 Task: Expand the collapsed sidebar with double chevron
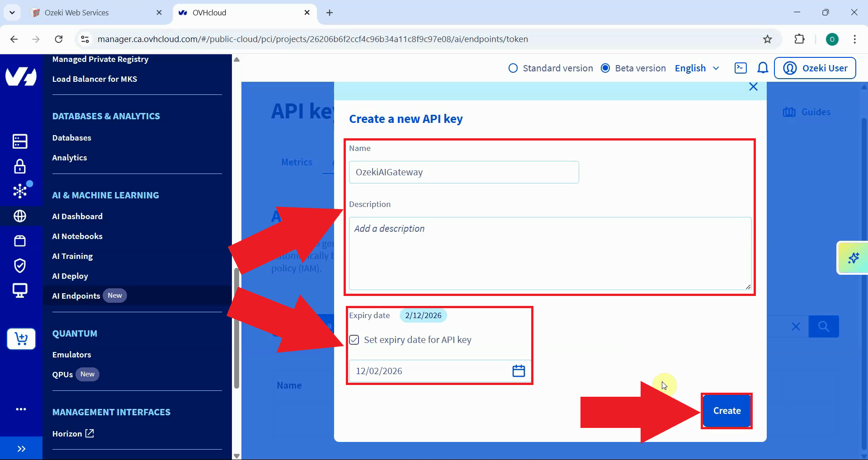click(x=21, y=448)
